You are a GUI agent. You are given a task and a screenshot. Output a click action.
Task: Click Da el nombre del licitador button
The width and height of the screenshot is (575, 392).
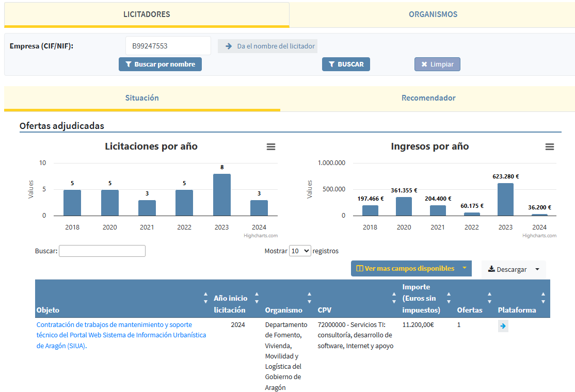(268, 46)
